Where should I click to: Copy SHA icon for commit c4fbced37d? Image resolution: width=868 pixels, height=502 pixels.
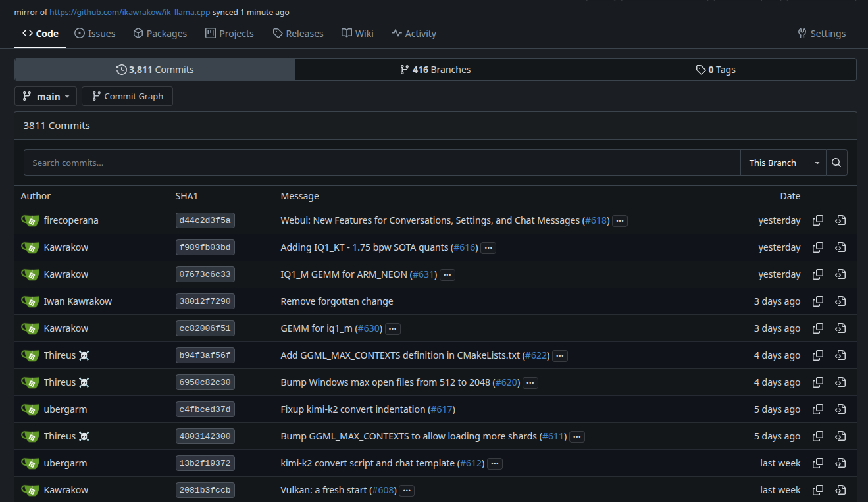coord(818,409)
